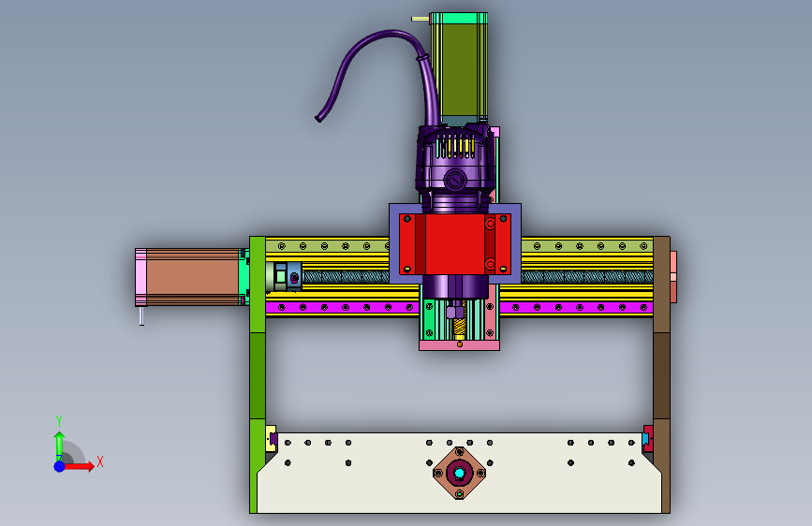Click the green Y axis arrow of the triad

[59, 446]
